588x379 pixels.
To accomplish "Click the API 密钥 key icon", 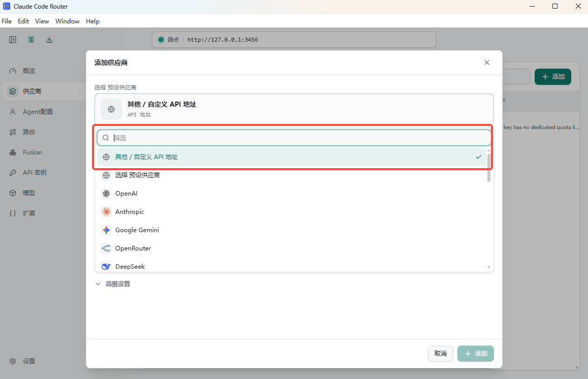I will [x=13, y=173].
